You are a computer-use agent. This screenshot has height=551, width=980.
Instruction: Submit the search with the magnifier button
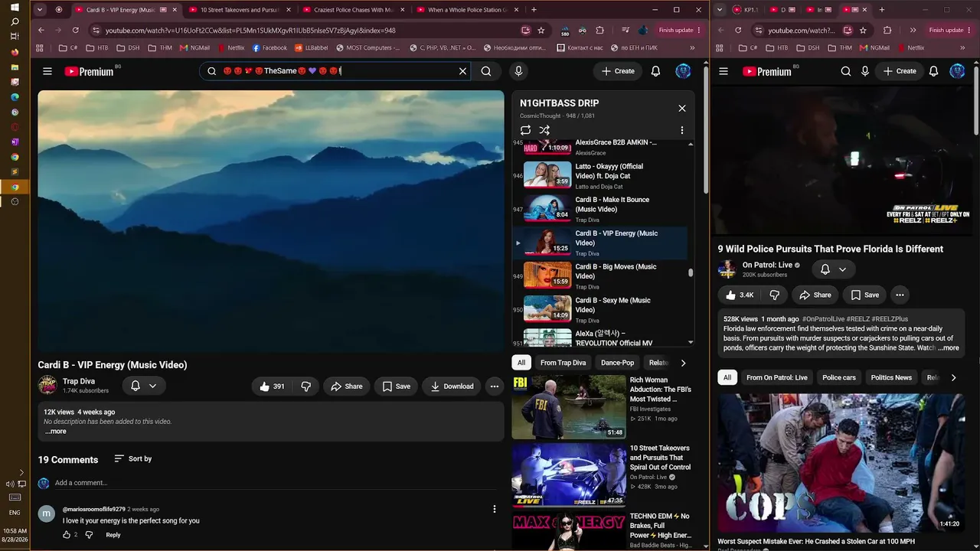(486, 71)
